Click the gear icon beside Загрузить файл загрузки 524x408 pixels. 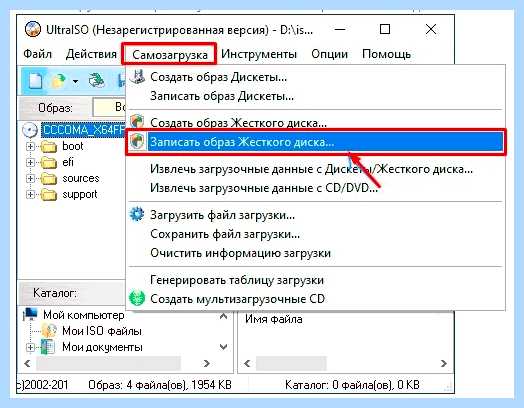[x=137, y=214]
